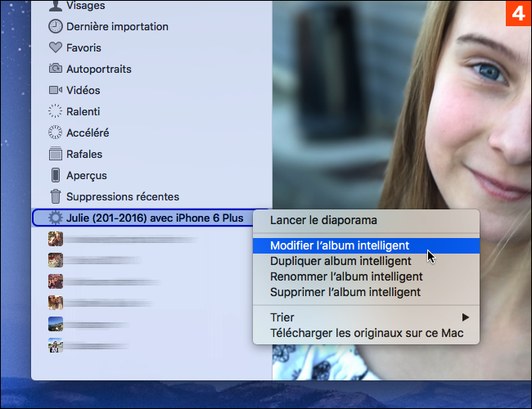The width and height of the screenshot is (532, 409).
Task: Click Supprimer l'album intelligent
Action: [345, 292]
